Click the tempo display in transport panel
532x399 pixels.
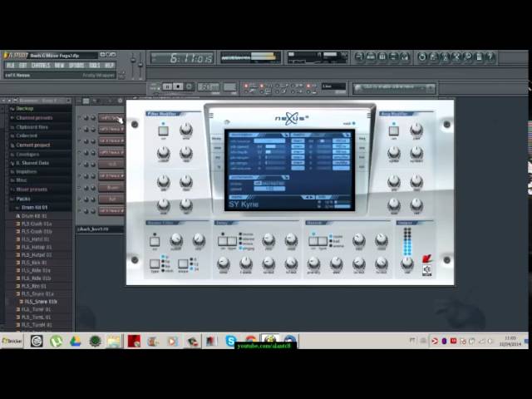(209, 87)
